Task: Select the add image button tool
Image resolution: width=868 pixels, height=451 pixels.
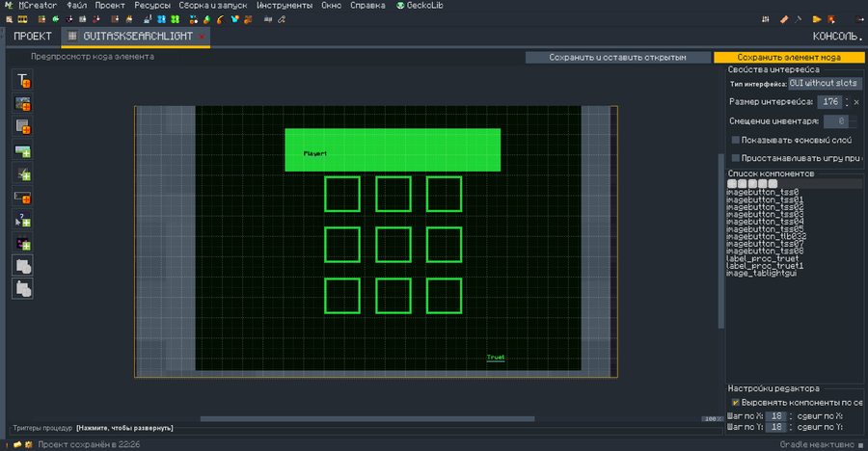Action: 23,150
